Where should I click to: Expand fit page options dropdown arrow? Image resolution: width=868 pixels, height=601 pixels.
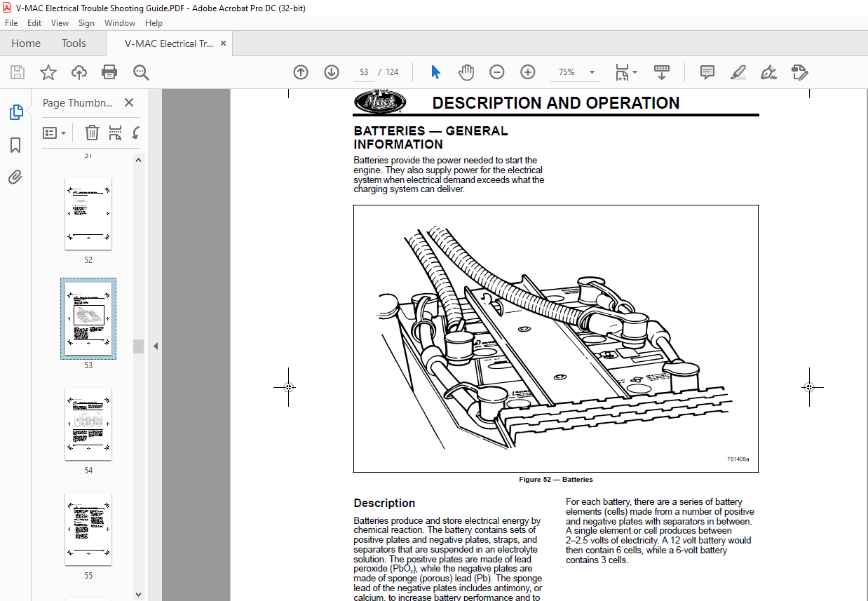(635, 72)
